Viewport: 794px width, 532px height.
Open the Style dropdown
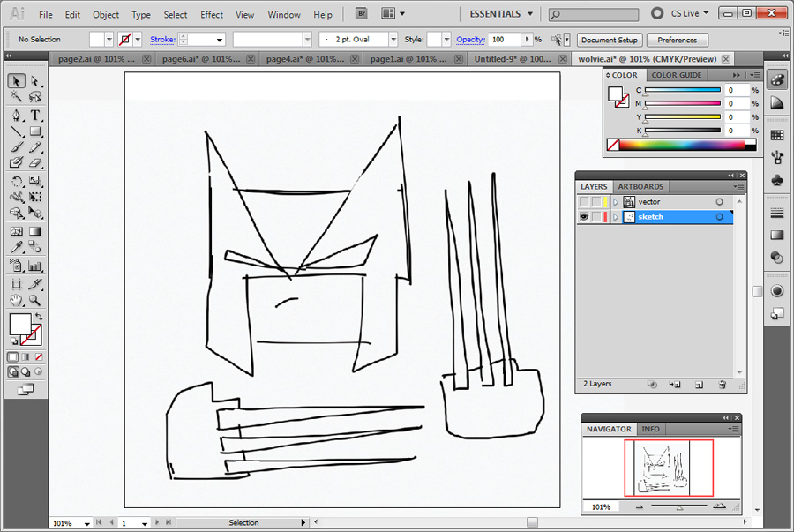[446, 39]
